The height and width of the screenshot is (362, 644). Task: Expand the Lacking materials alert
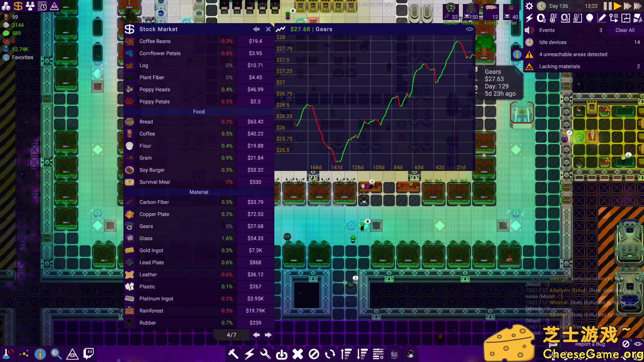(559, 66)
